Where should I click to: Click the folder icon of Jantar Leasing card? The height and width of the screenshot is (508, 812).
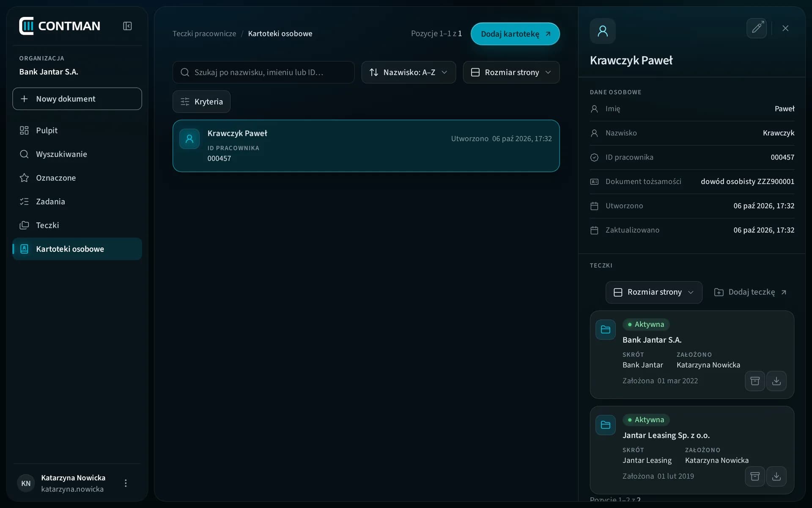point(606,425)
